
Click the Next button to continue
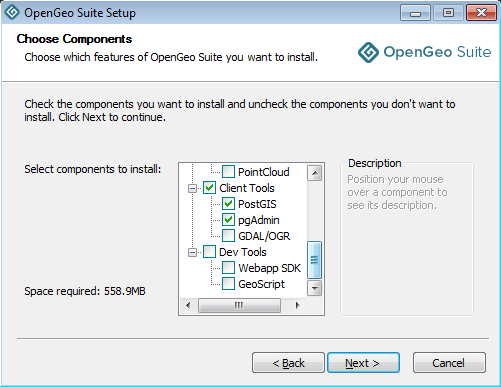(x=363, y=363)
